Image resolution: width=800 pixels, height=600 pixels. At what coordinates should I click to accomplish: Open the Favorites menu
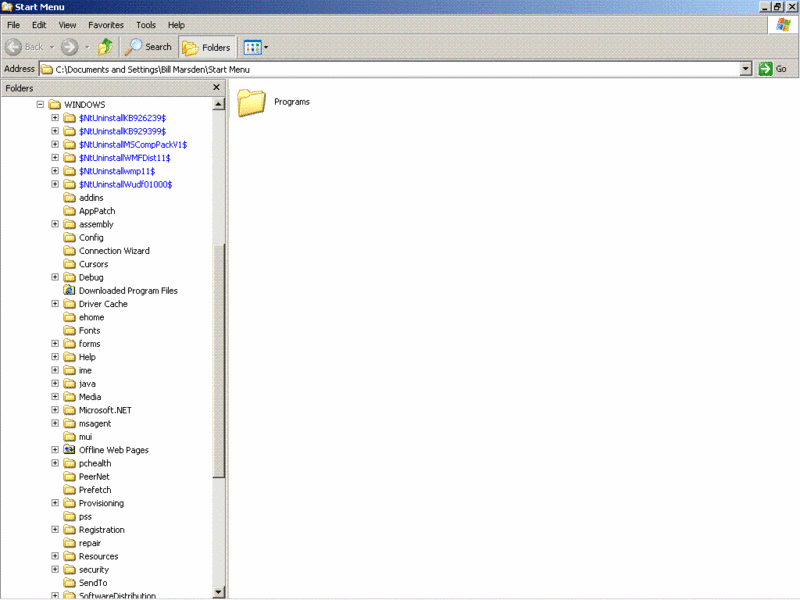coord(106,25)
